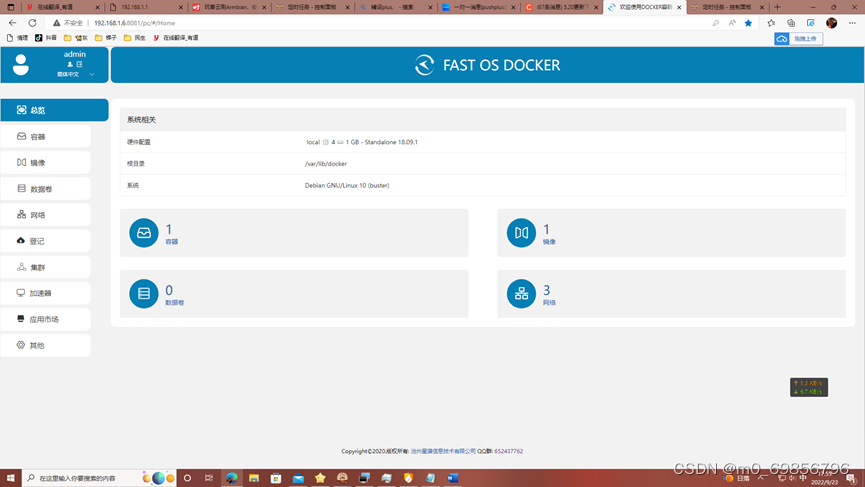This screenshot has width=865, height=487.
Task: Go to 应用市场 app market in sidebar
Action: [45, 319]
